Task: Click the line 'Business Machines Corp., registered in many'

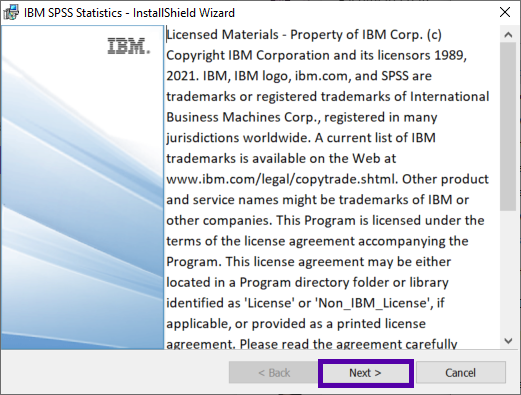Action: pos(302,117)
